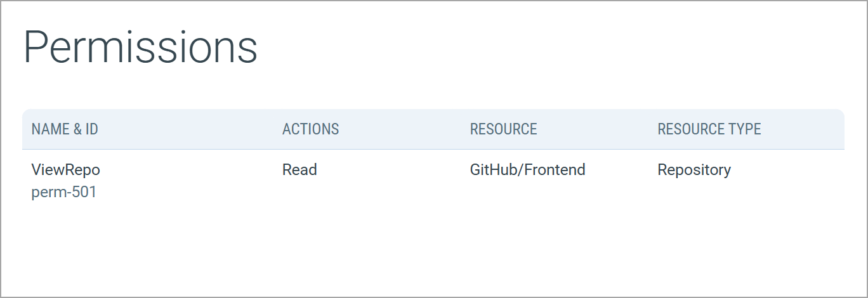Click the perm-501 permission ID

63,192
